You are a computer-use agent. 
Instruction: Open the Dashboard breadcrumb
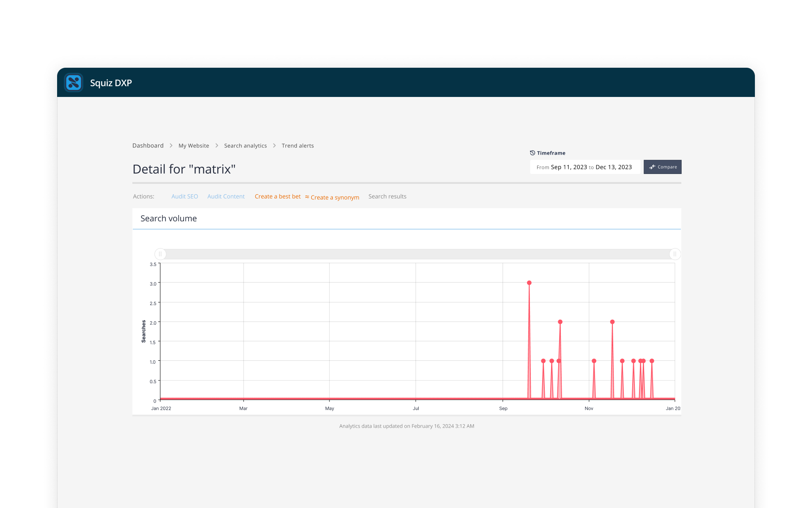[148, 146]
